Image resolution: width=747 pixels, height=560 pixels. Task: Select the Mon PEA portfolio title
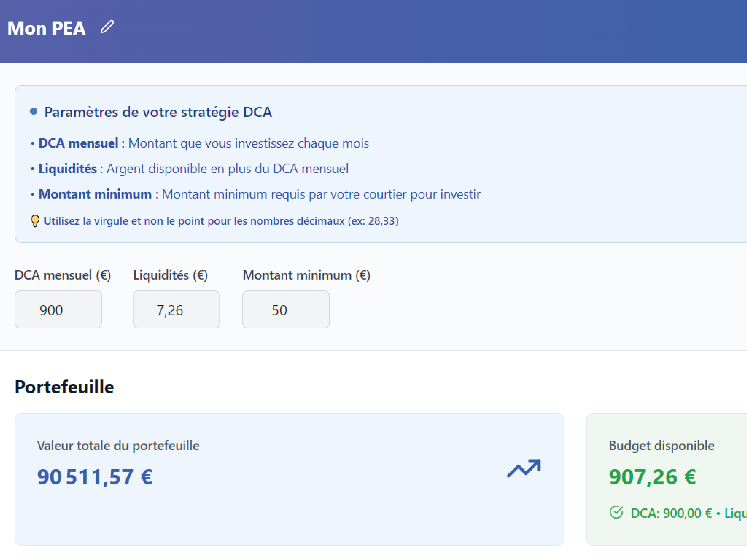[x=46, y=28]
